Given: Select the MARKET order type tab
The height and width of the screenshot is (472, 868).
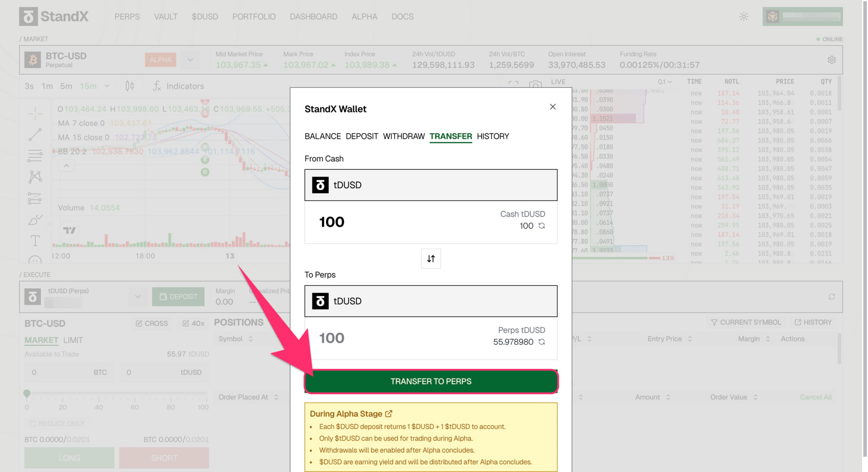Looking at the screenshot, I should point(41,340).
